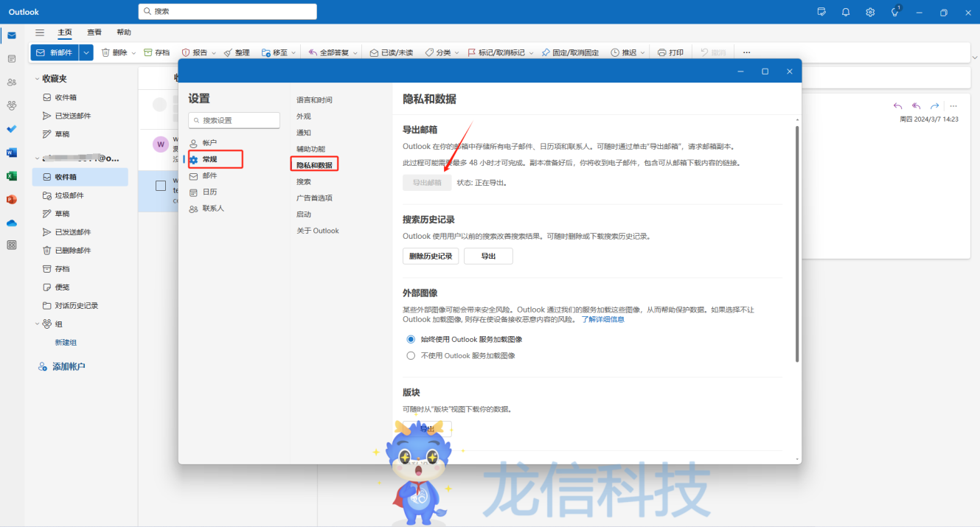Select always use Outlook service to load images
The height and width of the screenshot is (527, 980).
coord(411,339)
